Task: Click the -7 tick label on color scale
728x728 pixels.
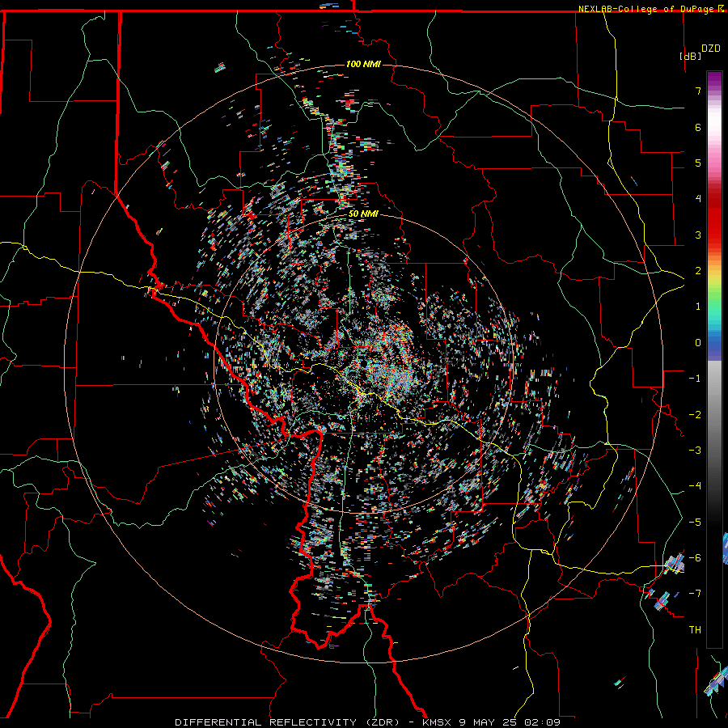Action: point(695,594)
